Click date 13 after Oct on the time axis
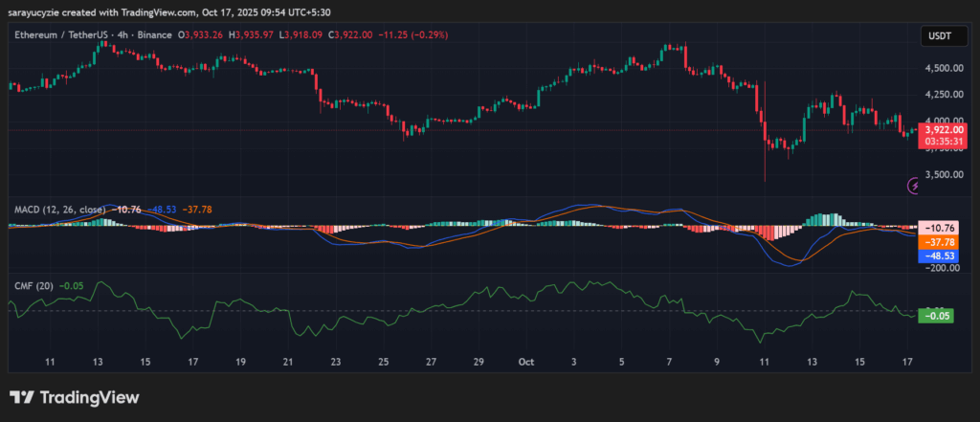The image size is (980, 422). 813,363
